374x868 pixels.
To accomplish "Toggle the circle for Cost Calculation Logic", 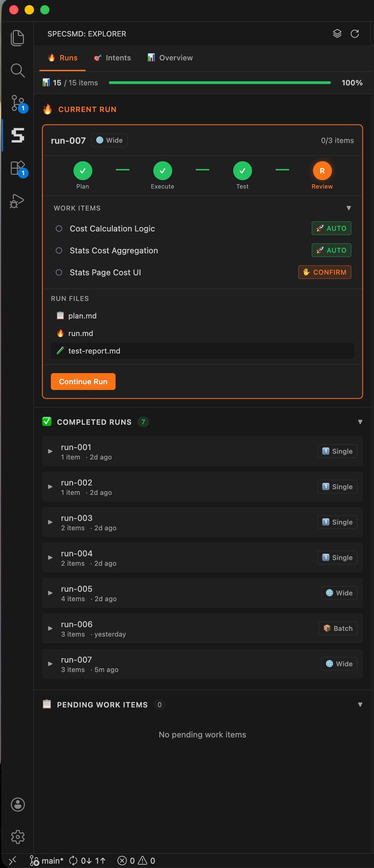I will [59, 229].
